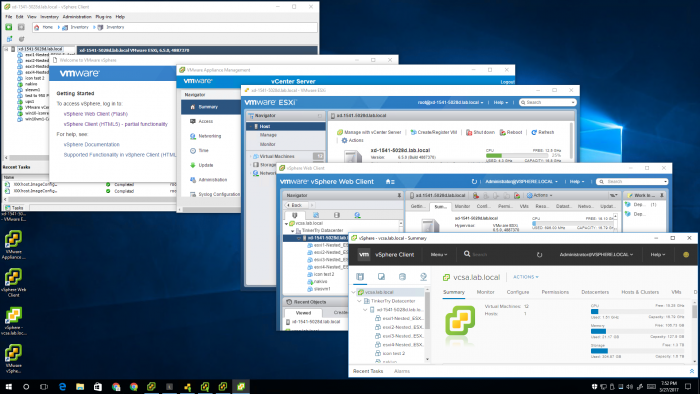Click Manage with vCenter Server in ESXi host client
700x394 pixels.
(x=369, y=133)
